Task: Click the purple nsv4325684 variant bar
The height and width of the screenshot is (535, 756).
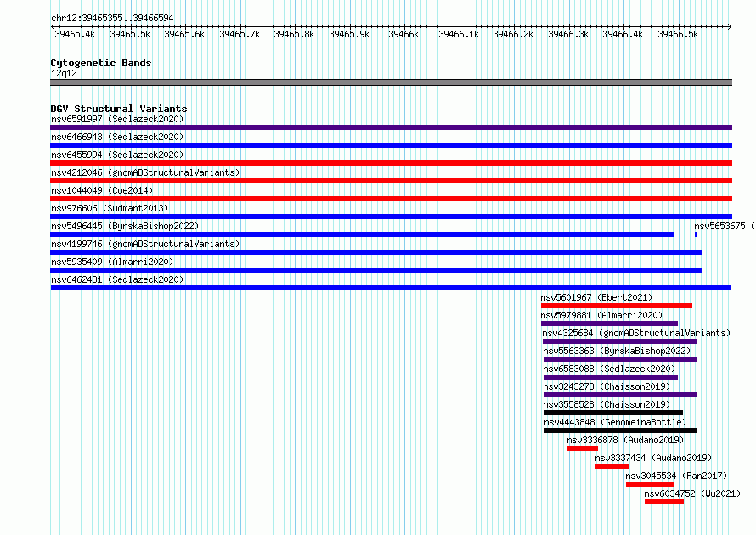Action: click(x=619, y=341)
